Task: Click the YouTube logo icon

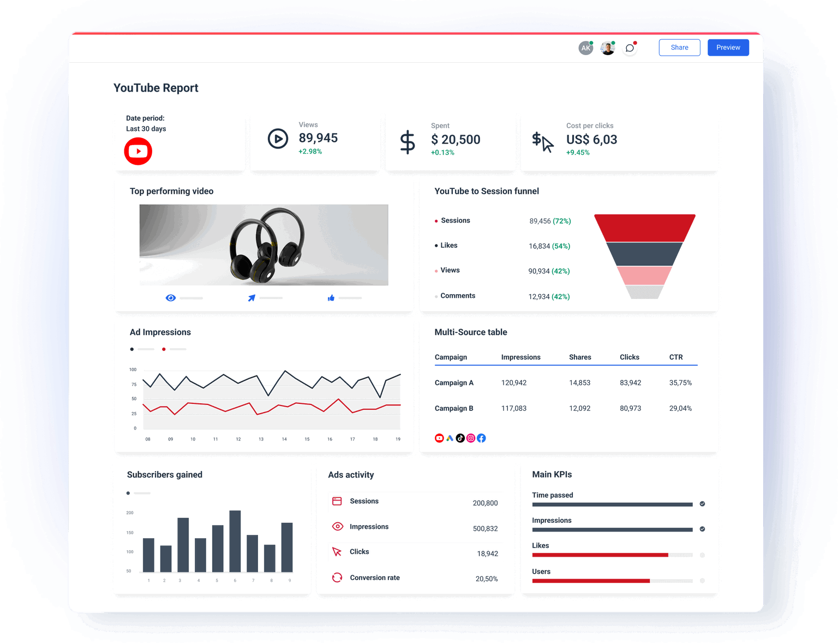Action: (138, 151)
